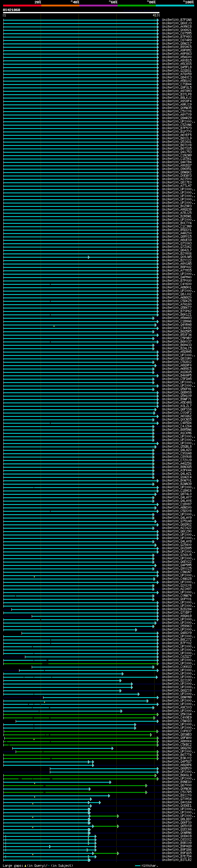
Task: Click the =100char. scale legend
Action: [x=147, y=866]
